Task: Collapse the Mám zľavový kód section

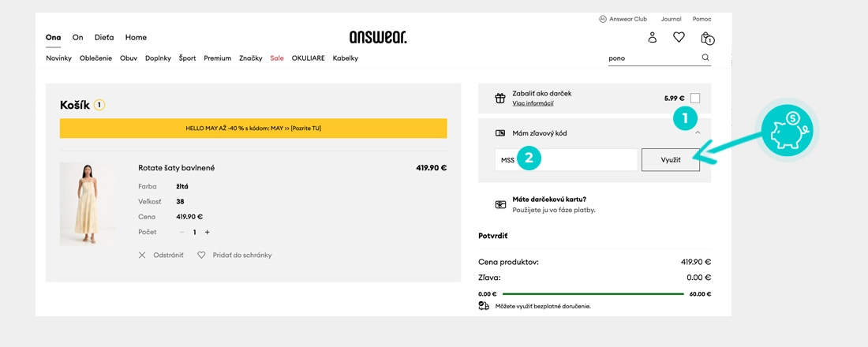Action: pyautogui.click(x=698, y=132)
